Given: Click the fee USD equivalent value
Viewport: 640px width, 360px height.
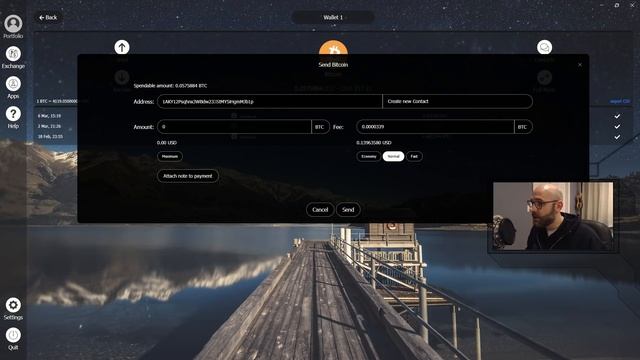Looking at the screenshot, I should (x=374, y=143).
